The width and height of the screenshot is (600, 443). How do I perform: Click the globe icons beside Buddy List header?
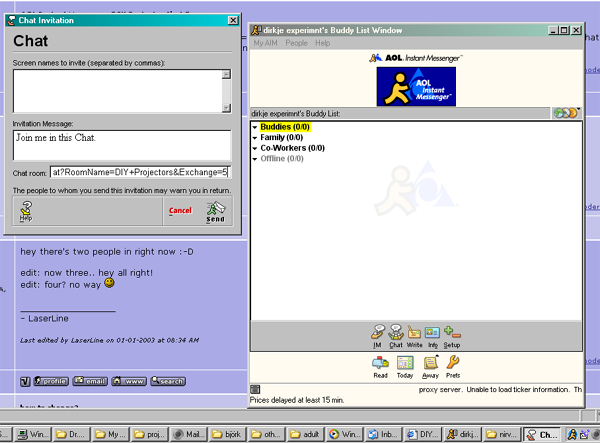click(566, 113)
